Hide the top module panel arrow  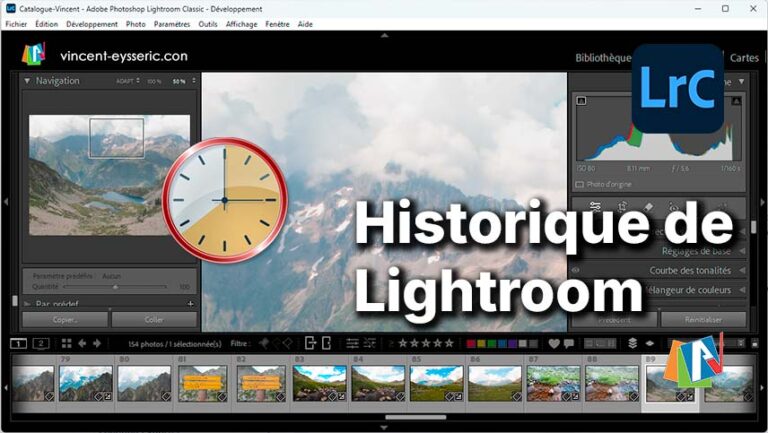point(384,35)
